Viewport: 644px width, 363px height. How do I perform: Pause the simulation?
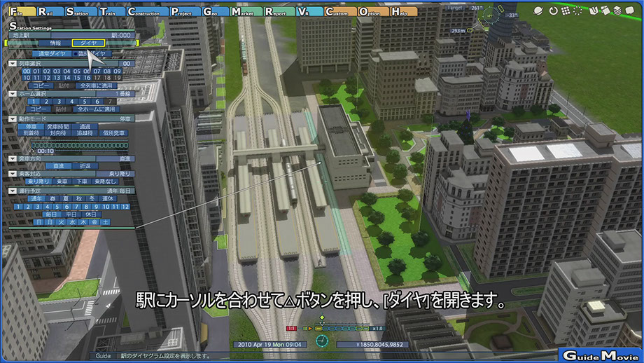pos(307,327)
